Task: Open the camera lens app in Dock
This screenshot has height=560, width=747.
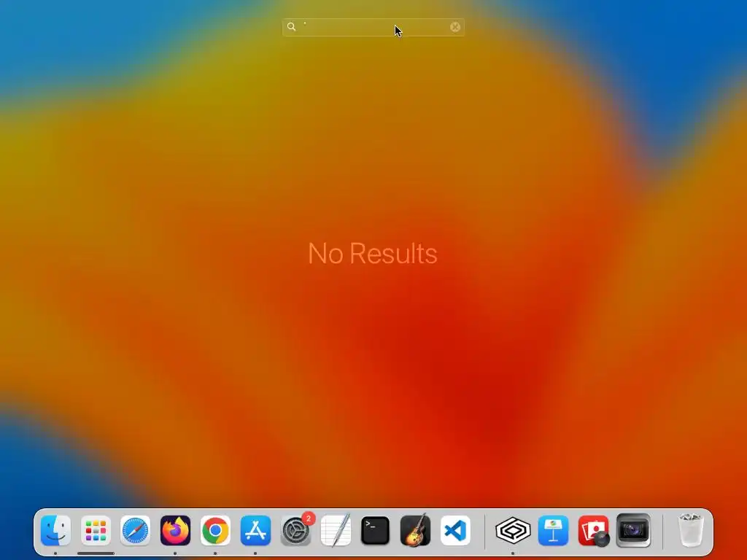Action: (x=633, y=530)
